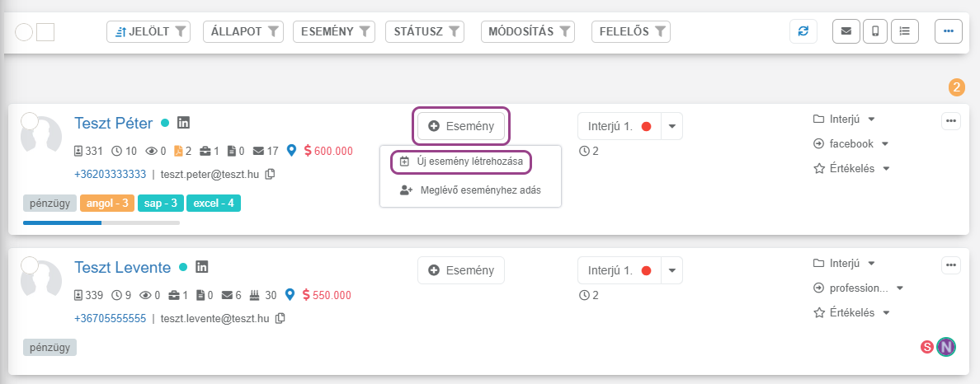Click Teszt Levente's map location pin icon
Image resolution: width=980 pixels, height=384 pixels.
pyautogui.click(x=290, y=295)
